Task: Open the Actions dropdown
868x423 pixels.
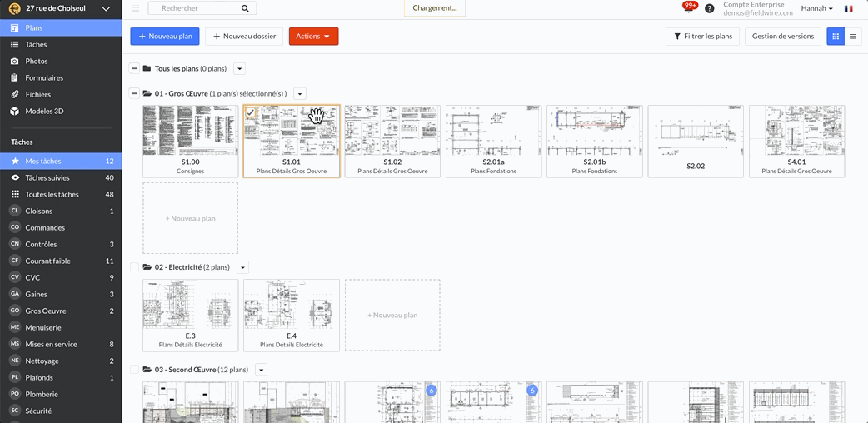Action: point(313,36)
